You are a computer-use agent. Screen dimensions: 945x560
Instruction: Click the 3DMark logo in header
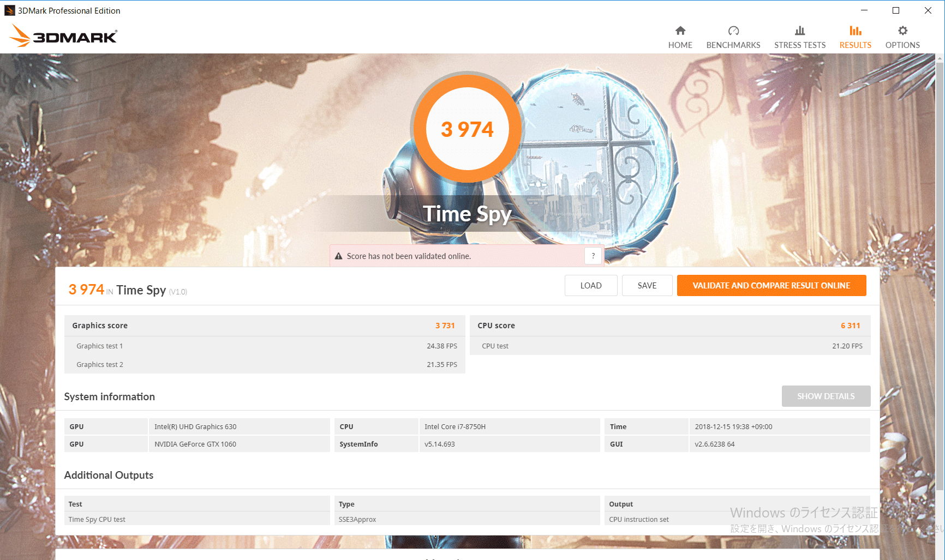[63, 36]
